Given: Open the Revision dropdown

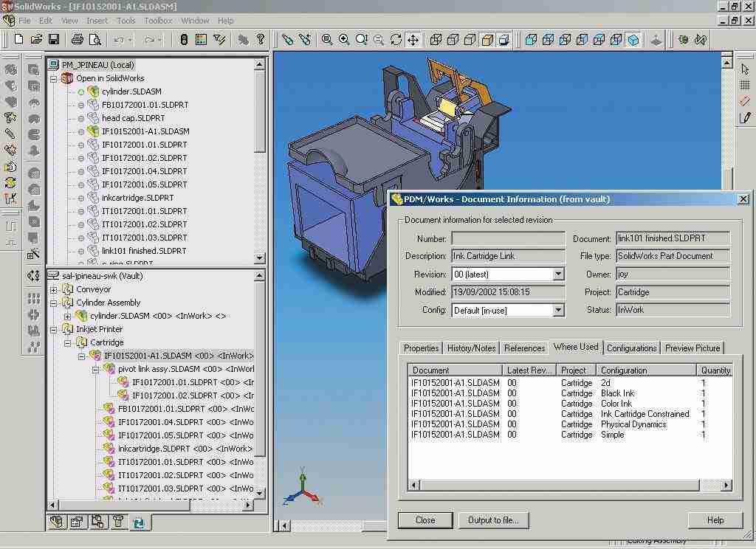Looking at the screenshot, I should pyautogui.click(x=558, y=274).
